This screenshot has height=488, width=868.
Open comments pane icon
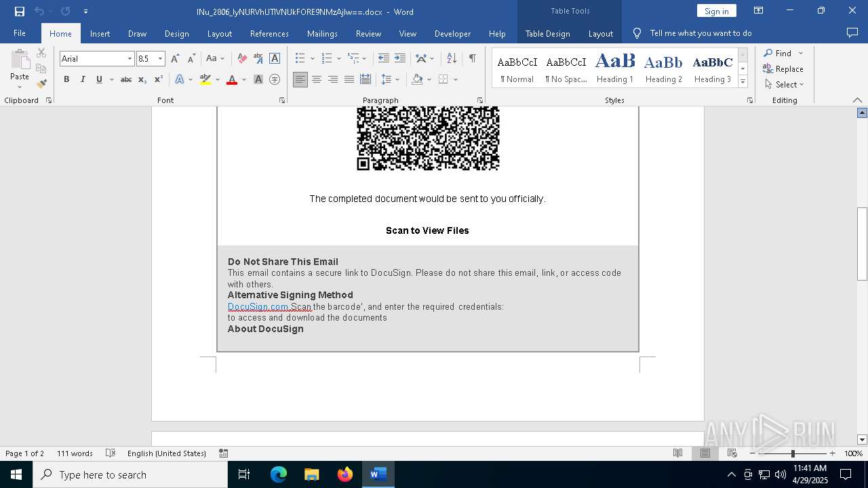[x=852, y=33]
